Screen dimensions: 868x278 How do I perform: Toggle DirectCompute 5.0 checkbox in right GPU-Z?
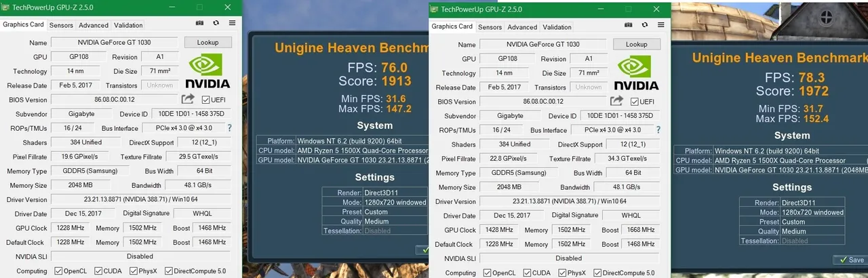[597, 273]
